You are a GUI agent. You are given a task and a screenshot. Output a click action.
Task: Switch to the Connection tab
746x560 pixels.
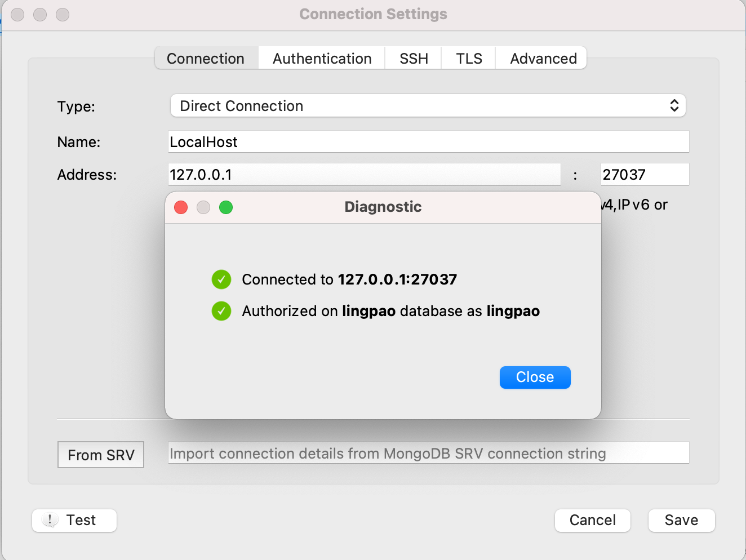point(206,58)
